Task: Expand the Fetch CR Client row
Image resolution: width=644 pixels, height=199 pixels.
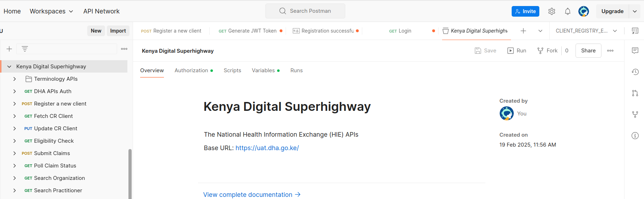Action: (15, 116)
